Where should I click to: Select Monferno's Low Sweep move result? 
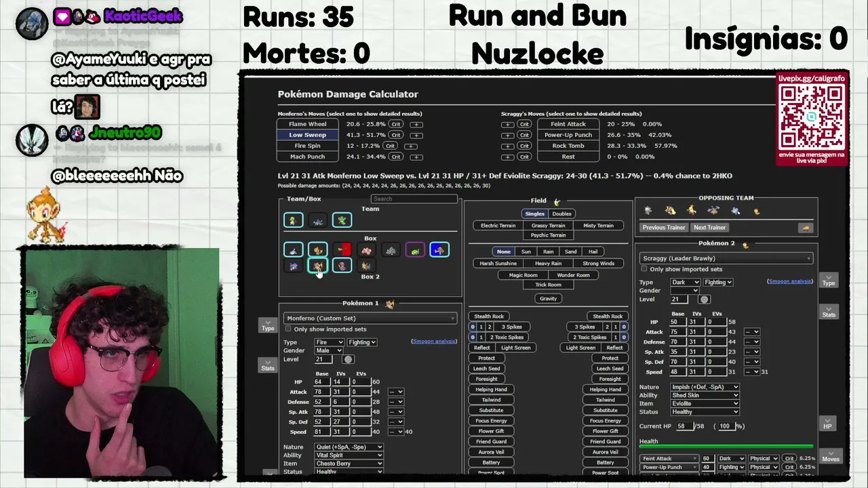coord(308,135)
